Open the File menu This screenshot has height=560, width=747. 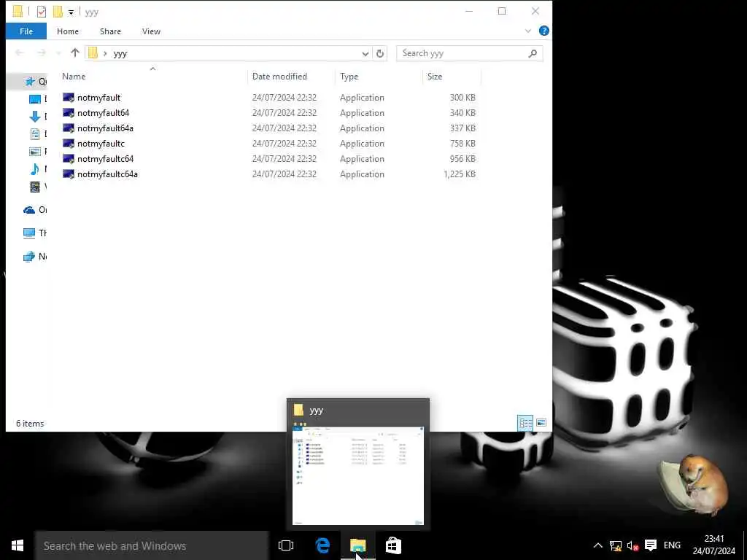[26, 31]
